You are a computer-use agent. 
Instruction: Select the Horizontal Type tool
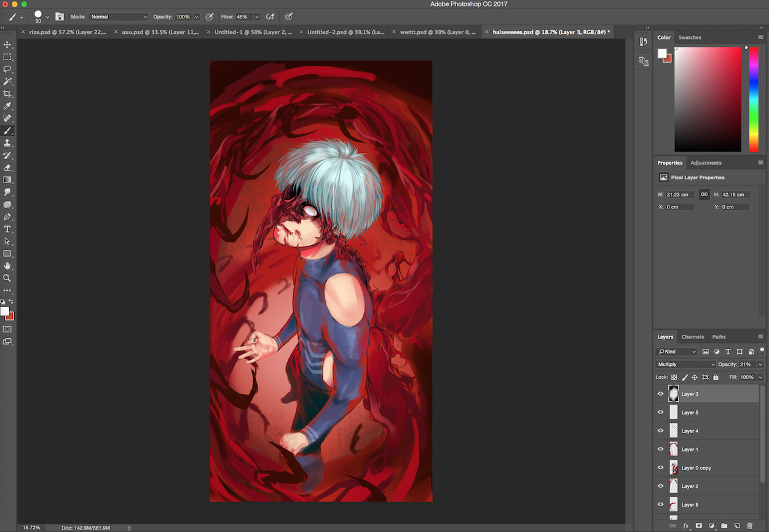tap(7, 229)
